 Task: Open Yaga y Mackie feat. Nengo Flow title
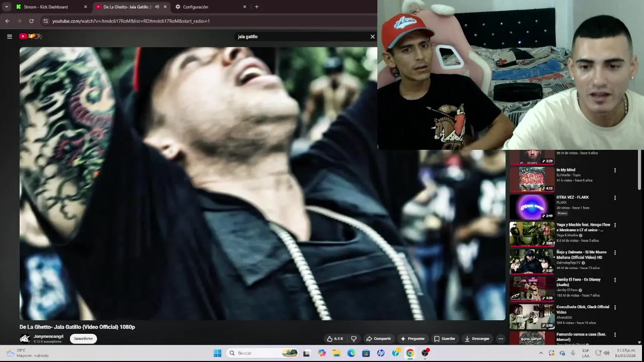pos(583,227)
